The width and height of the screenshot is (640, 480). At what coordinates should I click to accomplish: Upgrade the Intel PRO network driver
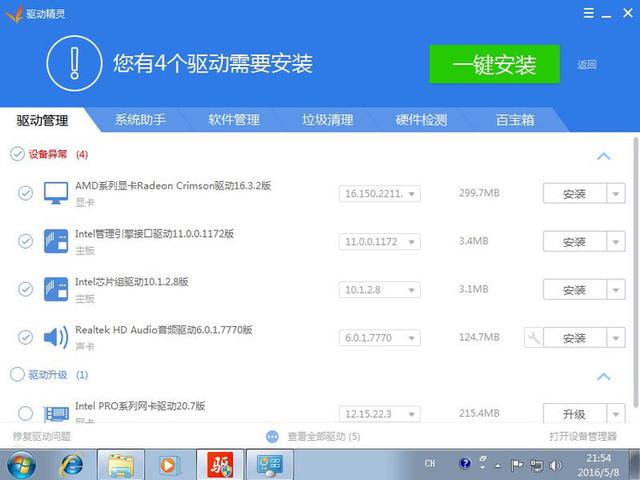575,414
